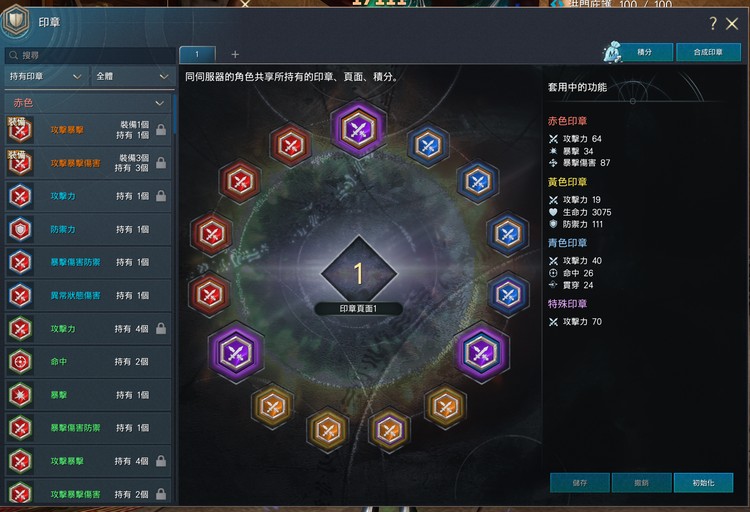Click the 合成印章 button
Screen dimensions: 750x512
click(708, 52)
